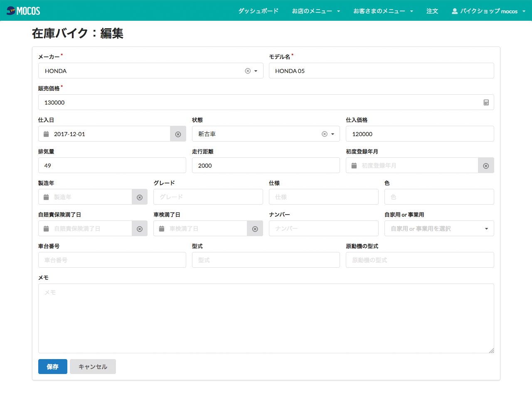Clear the 仕入日 date value
Screen dimensions: 532x401
point(178,134)
